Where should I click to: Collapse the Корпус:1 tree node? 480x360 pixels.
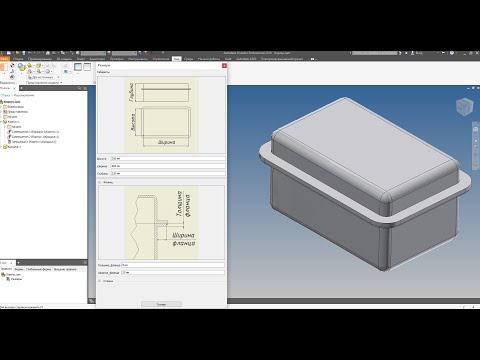1,122
